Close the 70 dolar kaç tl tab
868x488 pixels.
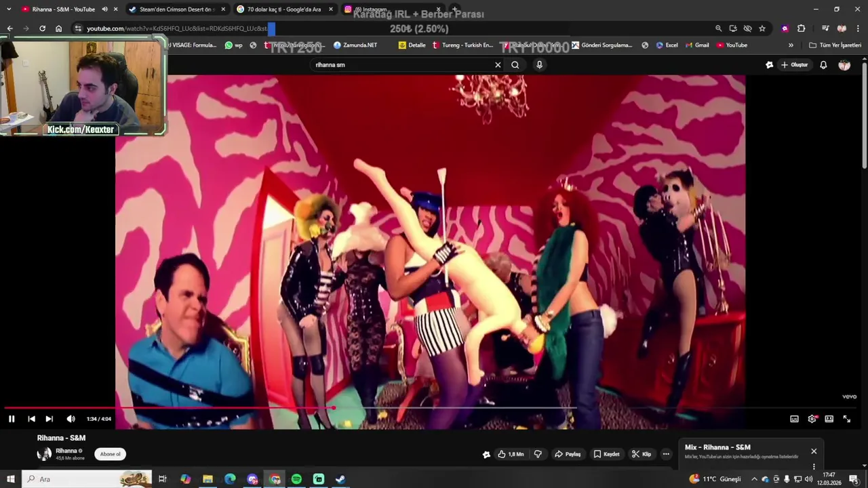331,9
